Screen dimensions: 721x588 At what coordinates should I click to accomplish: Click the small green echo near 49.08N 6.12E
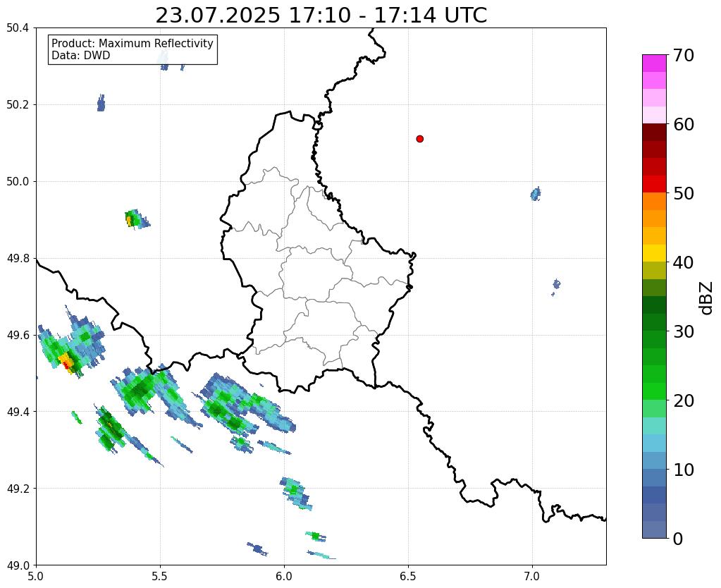click(x=316, y=536)
